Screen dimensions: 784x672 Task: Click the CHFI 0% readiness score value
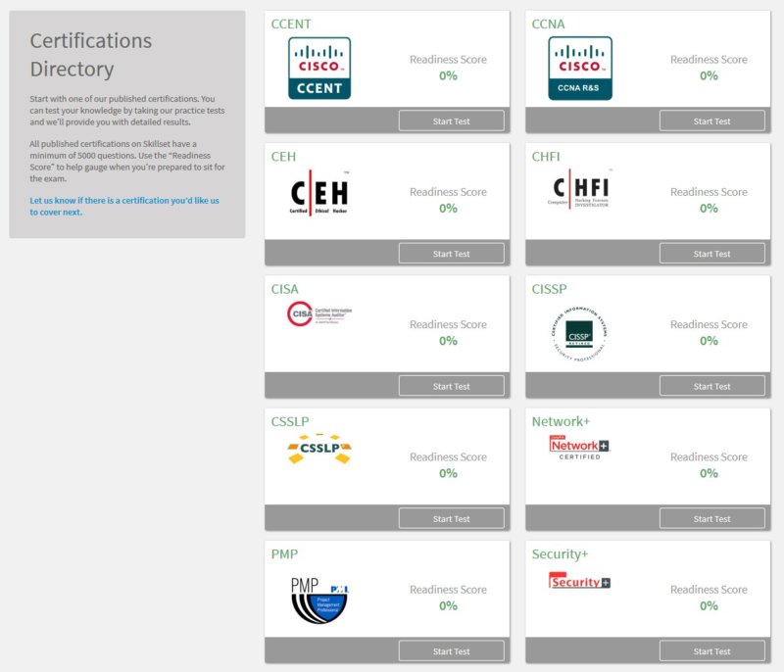(x=709, y=208)
